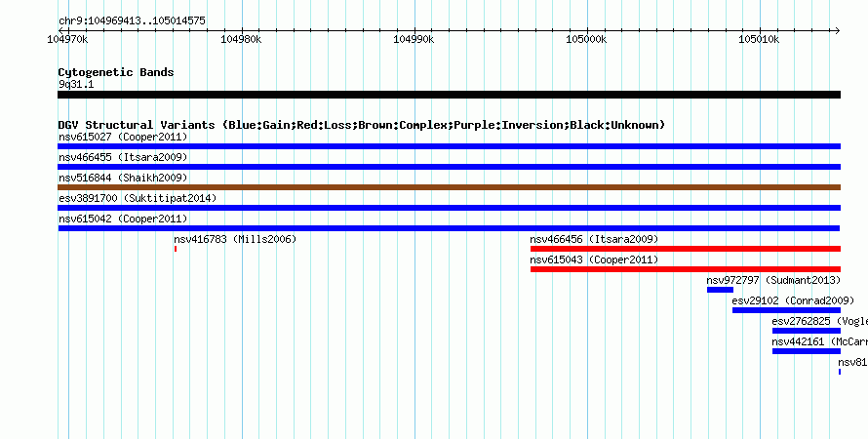Image resolution: width=868 pixels, height=439 pixels.
Task: Click the nsv615027 (Cooper2011) label
Action: [x=123, y=137]
